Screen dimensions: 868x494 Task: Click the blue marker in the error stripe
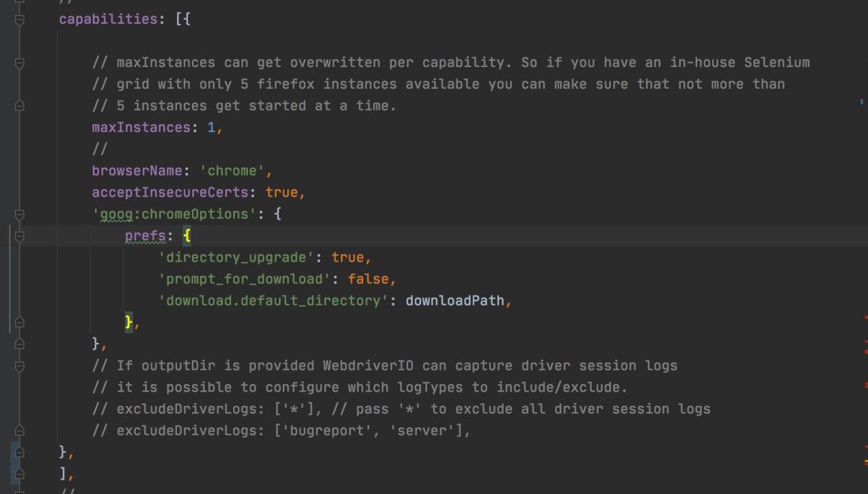coord(862,101)
